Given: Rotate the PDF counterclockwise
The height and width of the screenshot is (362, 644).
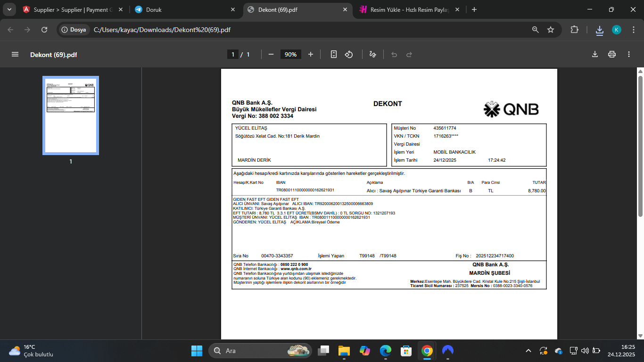Looking at the screenshot, I should 349,54.
